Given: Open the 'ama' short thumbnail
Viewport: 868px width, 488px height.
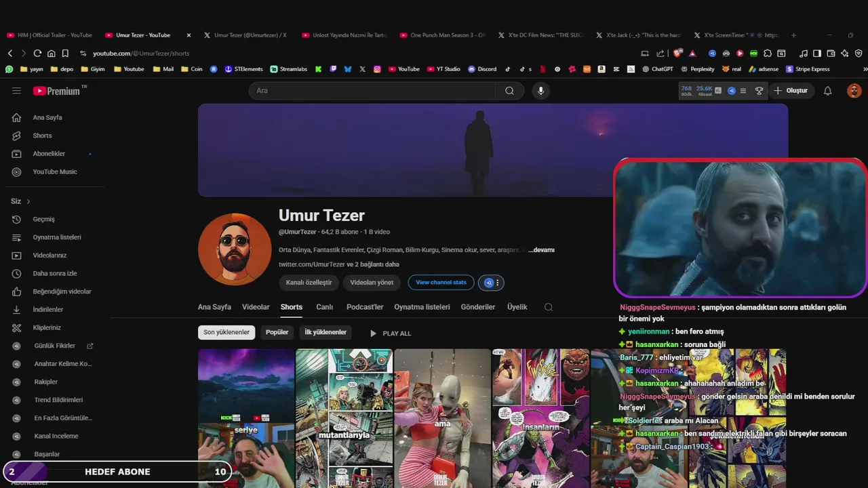Looking at the screenshot, I should [442, 418].
